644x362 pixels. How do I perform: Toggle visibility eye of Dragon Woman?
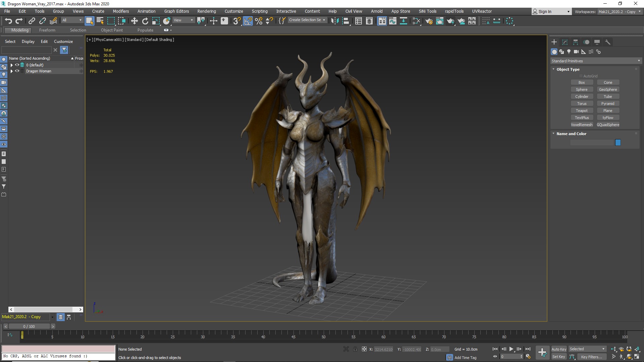[17, 71]
